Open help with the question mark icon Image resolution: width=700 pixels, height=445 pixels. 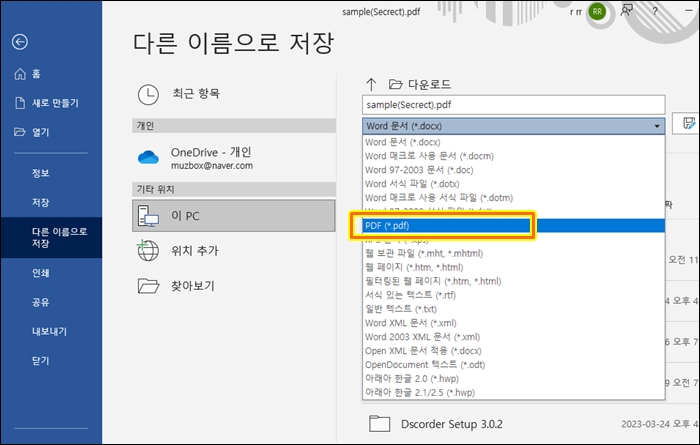[x=655, y=11]
